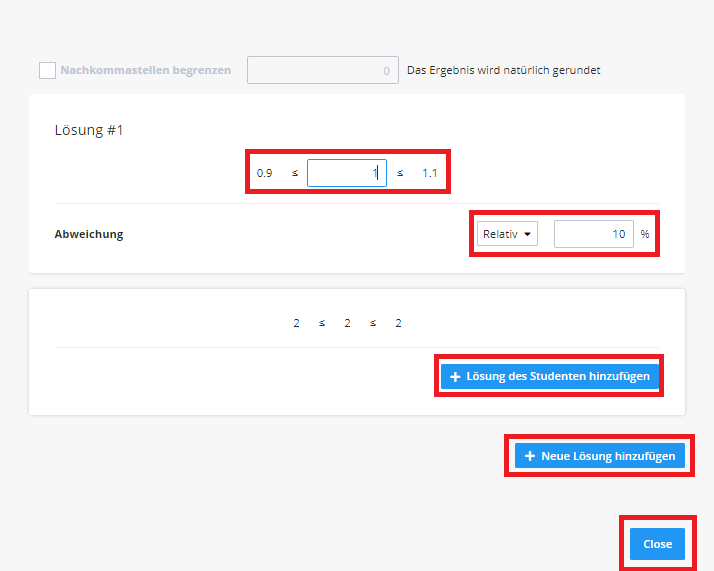Click the Lösung #1 heading
The height and width of the screenshot is (571, 714).
click(89, 130)
